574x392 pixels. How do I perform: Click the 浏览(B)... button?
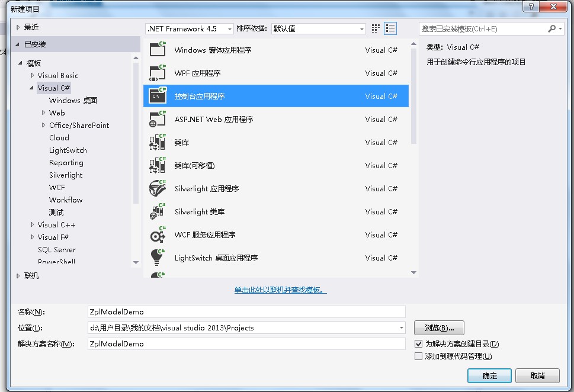[439, 328]
